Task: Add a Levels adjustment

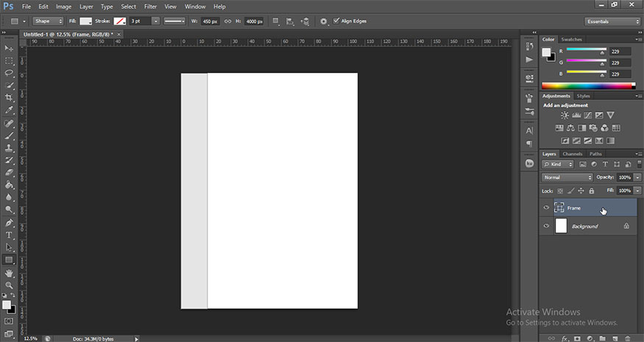Action: coord(576,115)
